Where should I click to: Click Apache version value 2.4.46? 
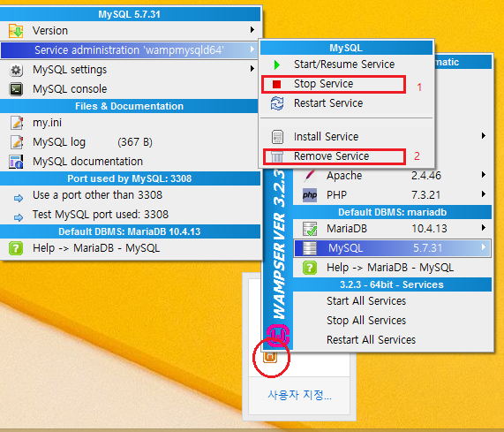pos(426,176)
